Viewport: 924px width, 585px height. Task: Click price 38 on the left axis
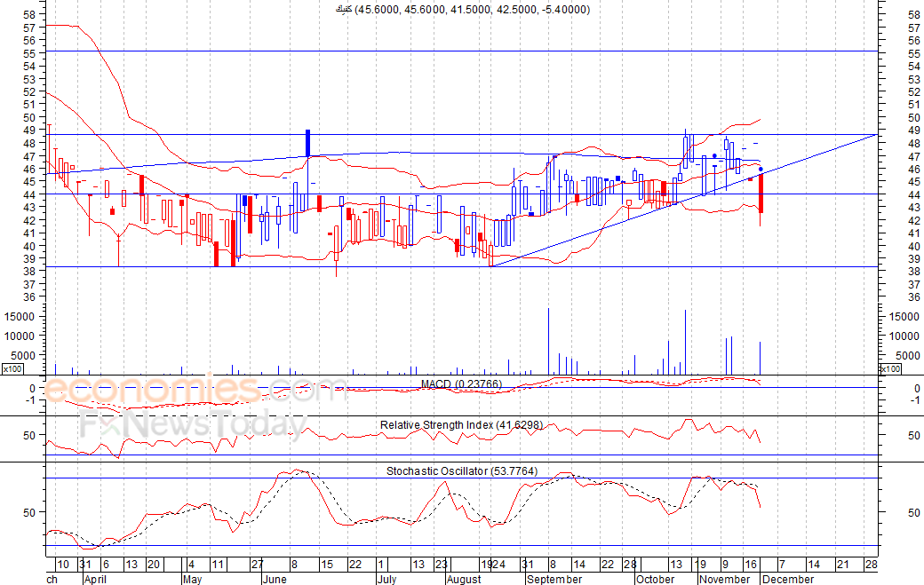pos(28,272)
